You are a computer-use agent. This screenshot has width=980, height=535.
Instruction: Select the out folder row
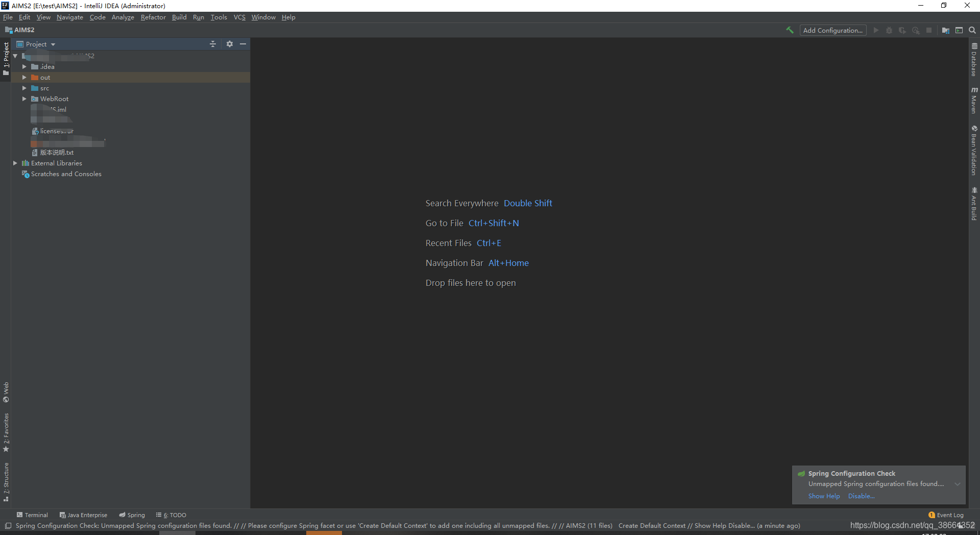(x=130, y=77)
